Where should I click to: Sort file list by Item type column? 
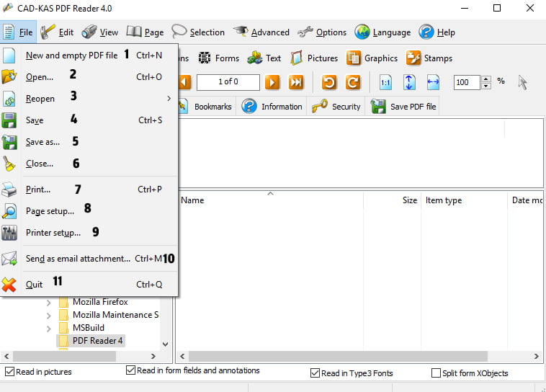coord(464,200)
